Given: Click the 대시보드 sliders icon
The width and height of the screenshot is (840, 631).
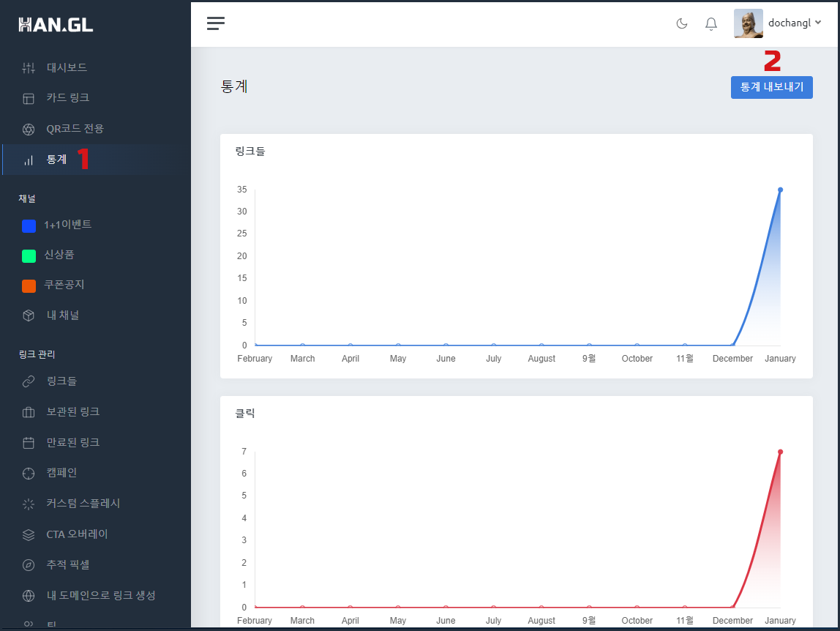Looking at the screenshot, I should (x=29, y=67).
